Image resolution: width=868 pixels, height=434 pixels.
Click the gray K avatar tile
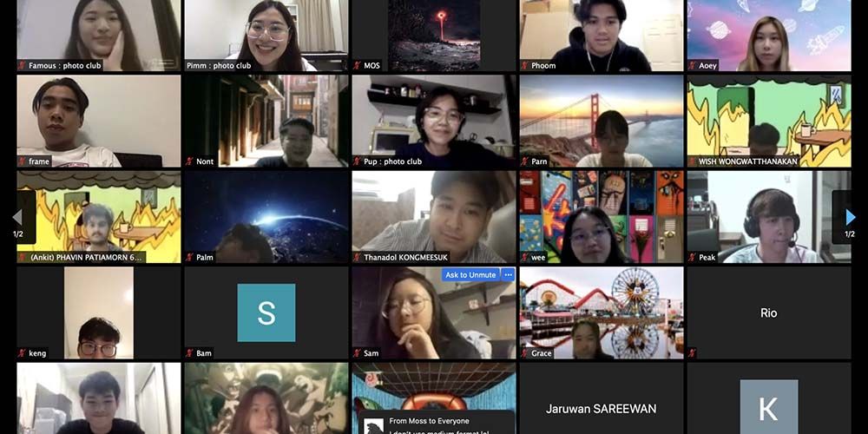click(768, 406)
